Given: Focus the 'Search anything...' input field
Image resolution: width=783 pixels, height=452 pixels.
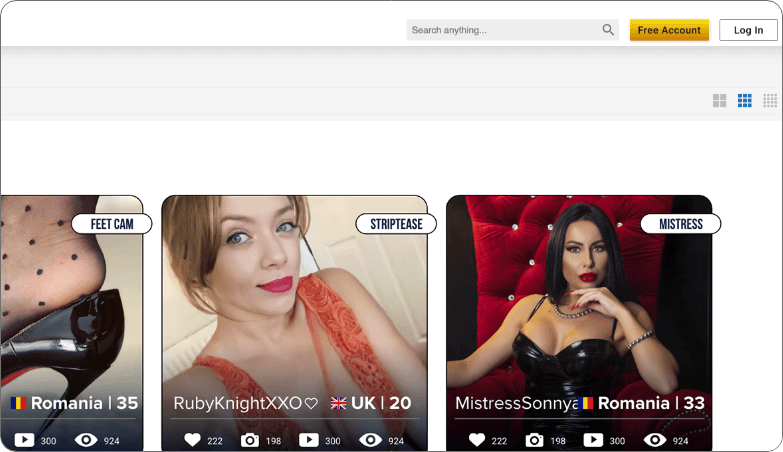Looking at the screenshot, I should [x=503, y=30].
